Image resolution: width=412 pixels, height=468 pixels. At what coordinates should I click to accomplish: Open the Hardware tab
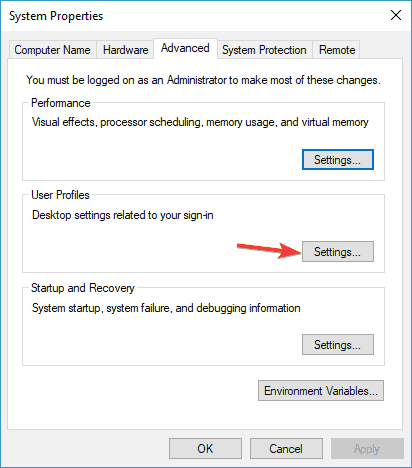point(125,50)
